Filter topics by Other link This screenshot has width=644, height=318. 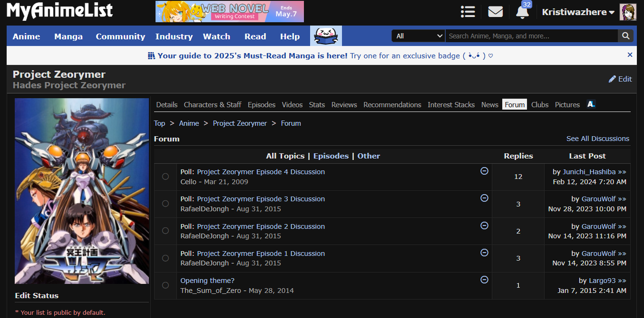(x=369, y=156)
